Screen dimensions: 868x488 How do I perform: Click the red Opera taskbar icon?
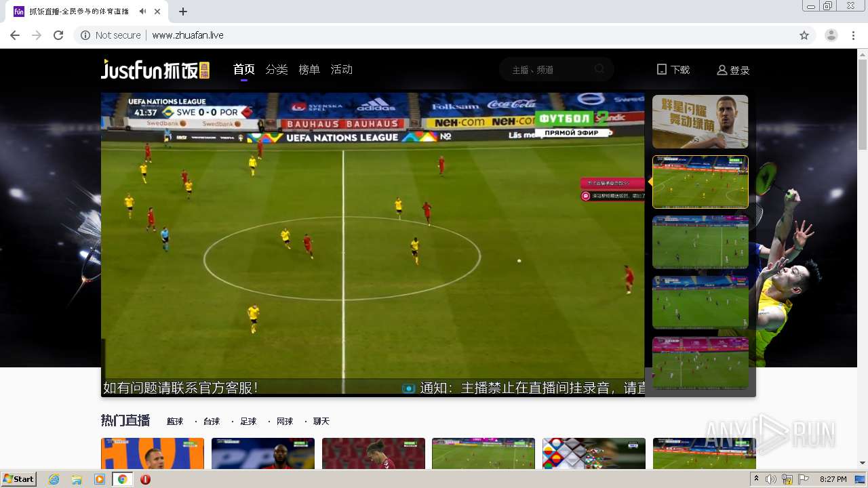tap(145, 479)
